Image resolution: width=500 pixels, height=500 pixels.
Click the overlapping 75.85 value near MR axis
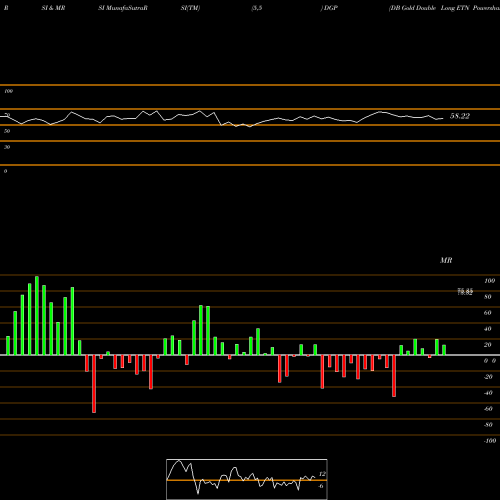point(465,292)
